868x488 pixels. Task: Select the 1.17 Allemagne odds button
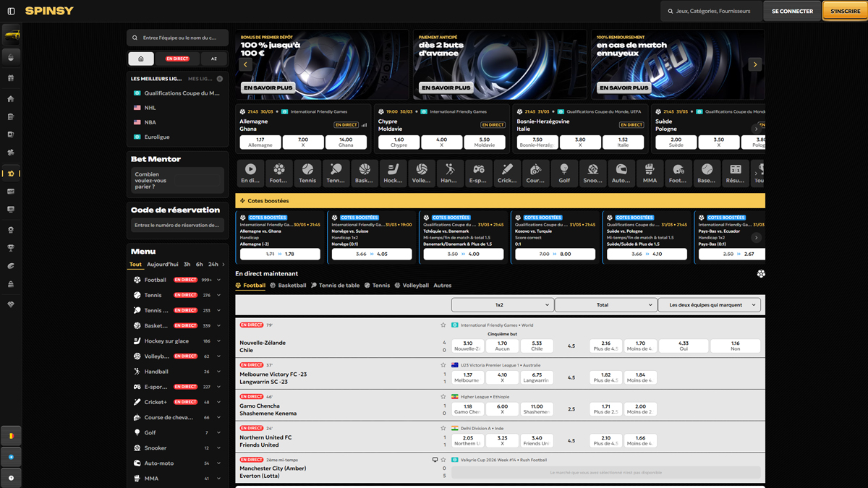click(x=260, y=142)
